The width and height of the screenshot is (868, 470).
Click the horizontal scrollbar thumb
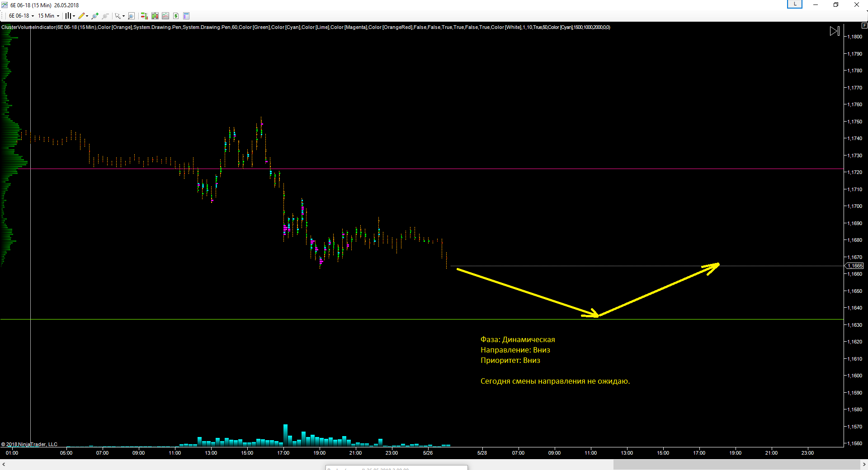point(736,464)
